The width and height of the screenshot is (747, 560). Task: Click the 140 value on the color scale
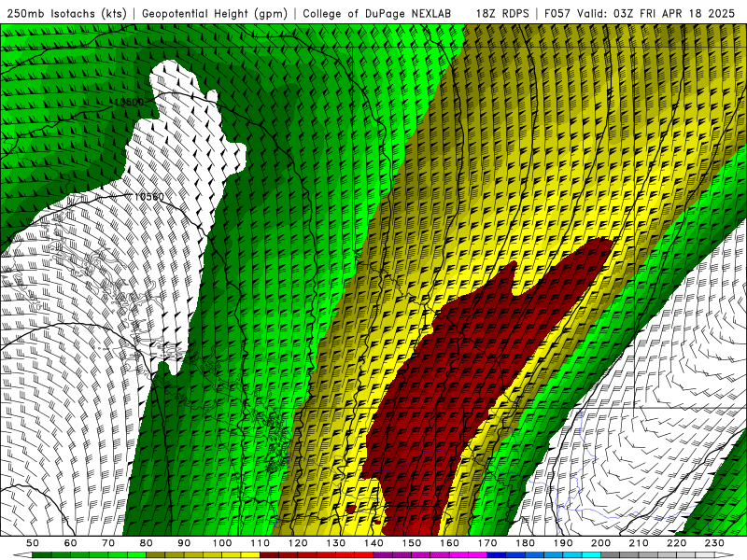[374, 543]
